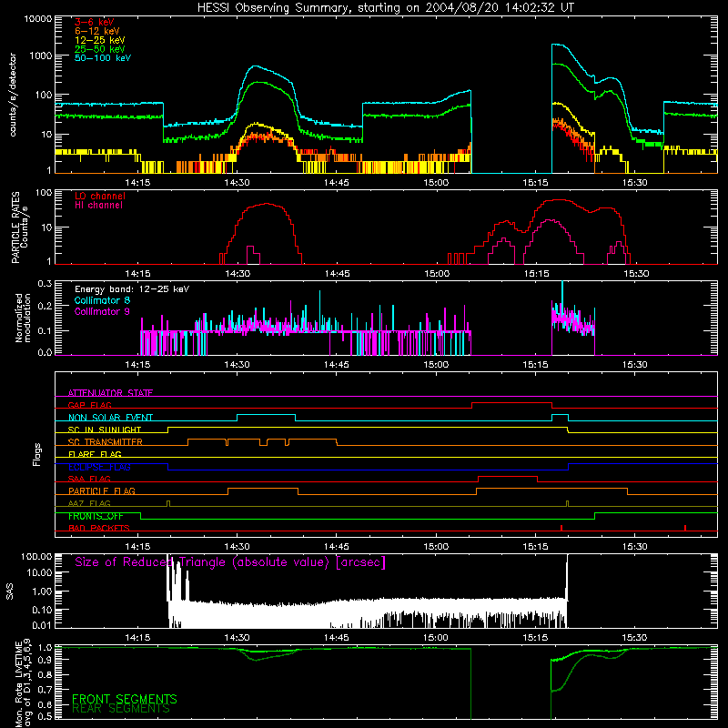Image resolution: width=728 pixels, height=728 pixels.
Task: Click the 'Mon. Rate LIVETIME' axis label
Action: click(18, 684)
